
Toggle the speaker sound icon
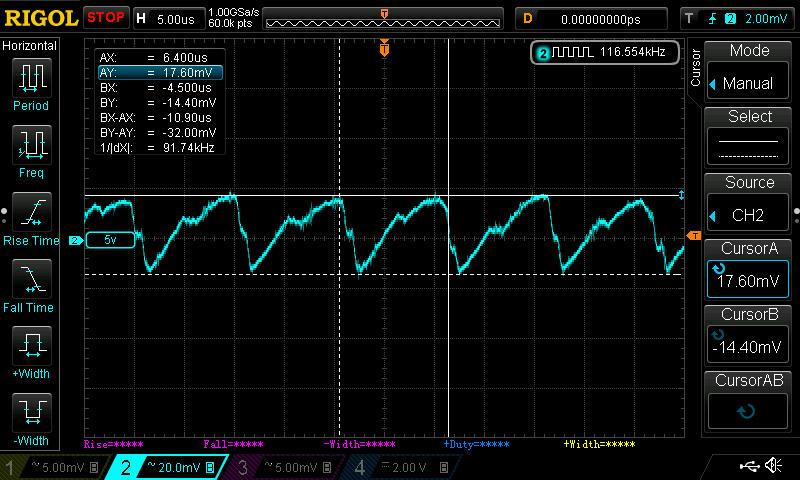773,466
